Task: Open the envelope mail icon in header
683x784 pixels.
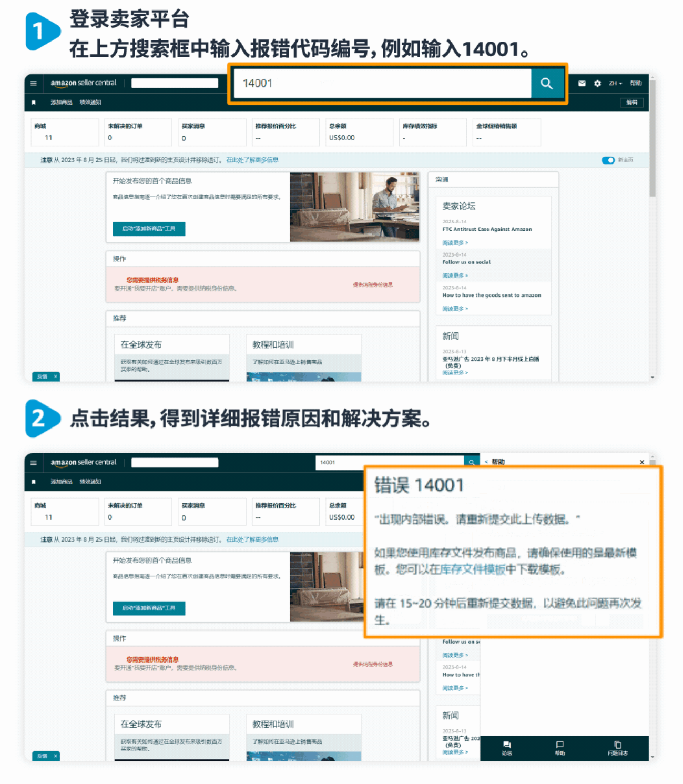Action: pos(582,84)
